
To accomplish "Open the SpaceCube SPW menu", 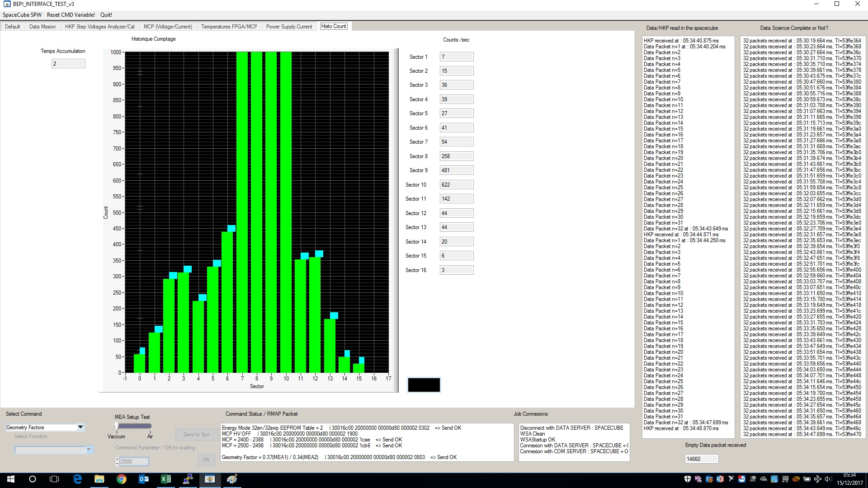I will point(22,15).
